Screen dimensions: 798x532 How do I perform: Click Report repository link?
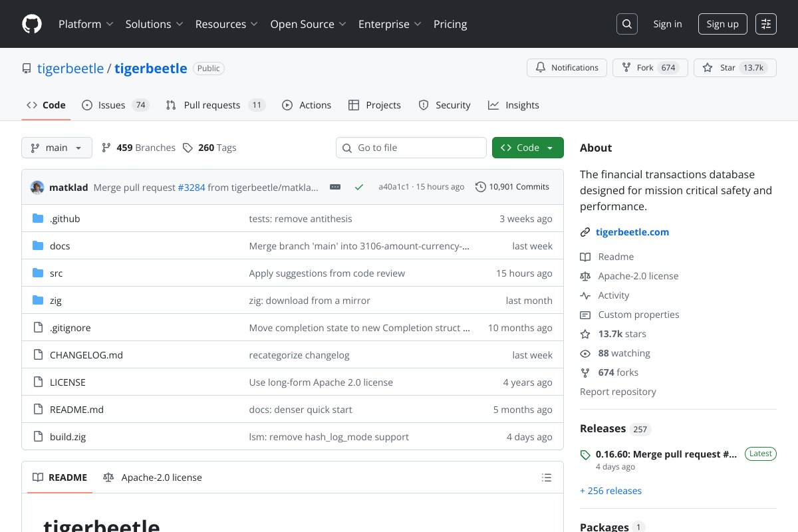click(x=618, y=392)
